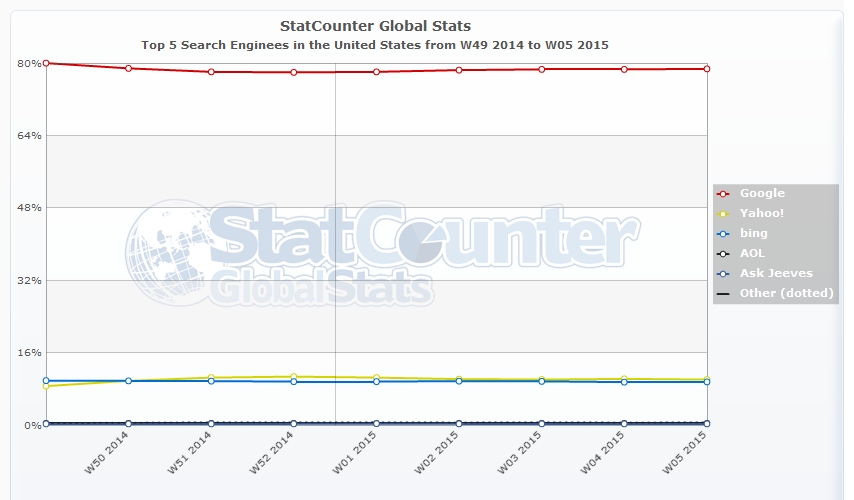Click the Google legend marker icon

pyautogui.click(x=723, y=193)
